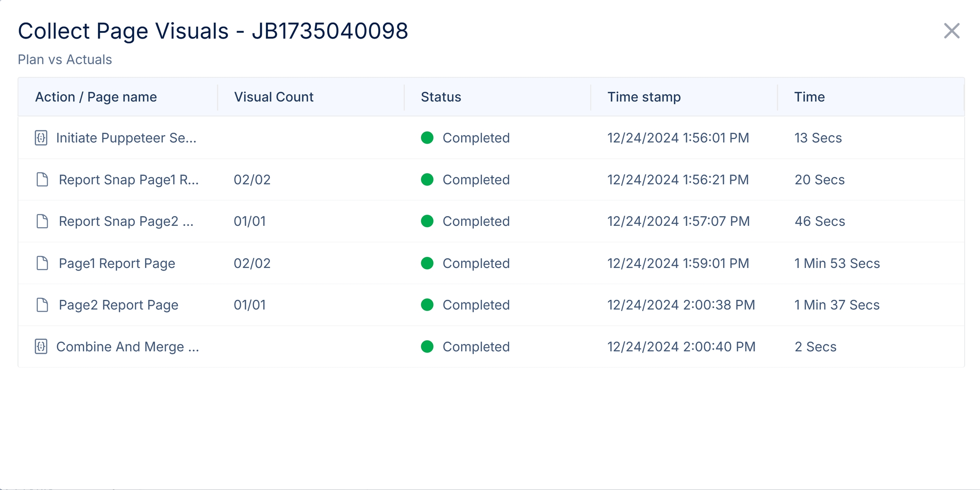Click green status dot for Initiate Puppeteer row

(x=427, y=138)
